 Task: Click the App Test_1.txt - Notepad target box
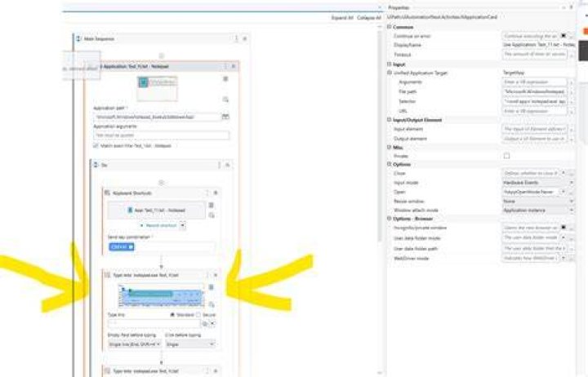click(156, 211)
